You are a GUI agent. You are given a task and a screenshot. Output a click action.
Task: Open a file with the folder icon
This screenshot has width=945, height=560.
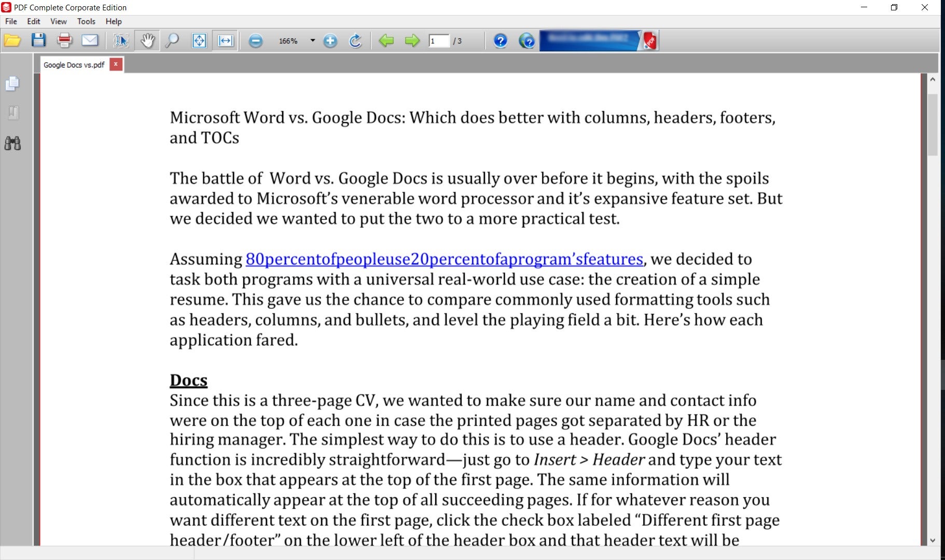click(12, 40)
